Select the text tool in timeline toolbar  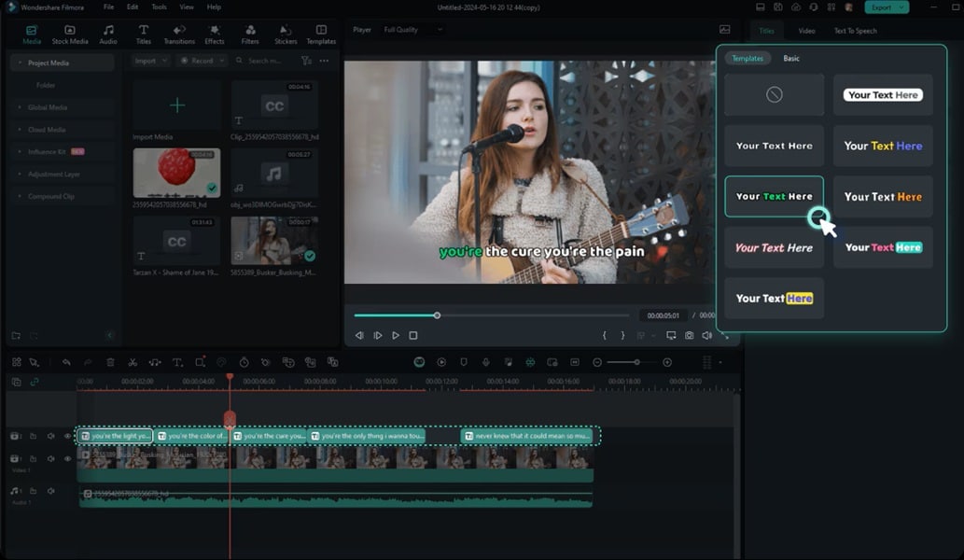[x=177, y=362]
